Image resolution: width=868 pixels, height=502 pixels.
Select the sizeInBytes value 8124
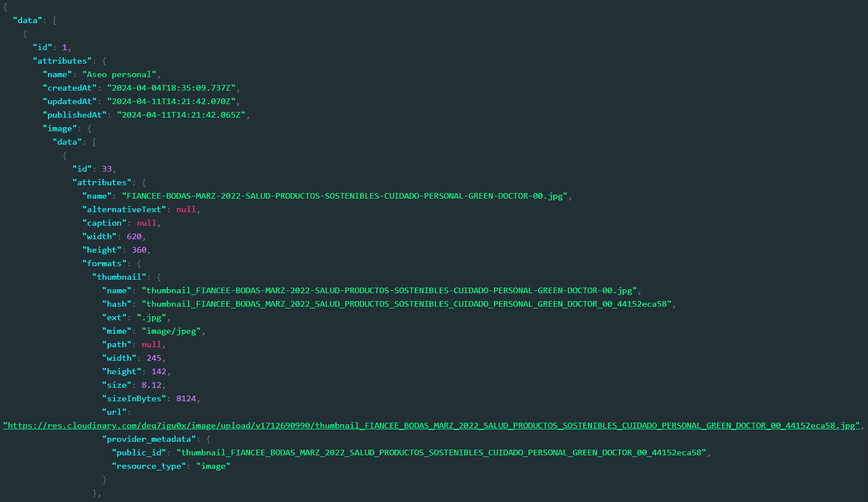point(186,398)
